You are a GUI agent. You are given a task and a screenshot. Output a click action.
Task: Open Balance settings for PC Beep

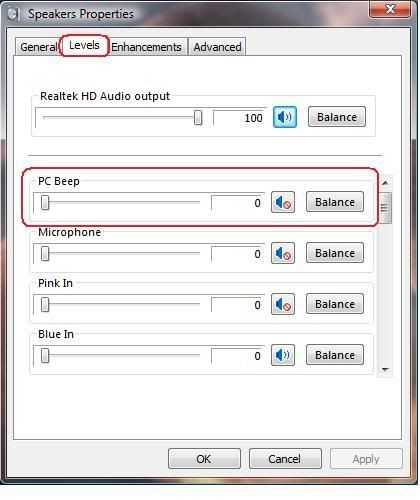pos(335,202)
